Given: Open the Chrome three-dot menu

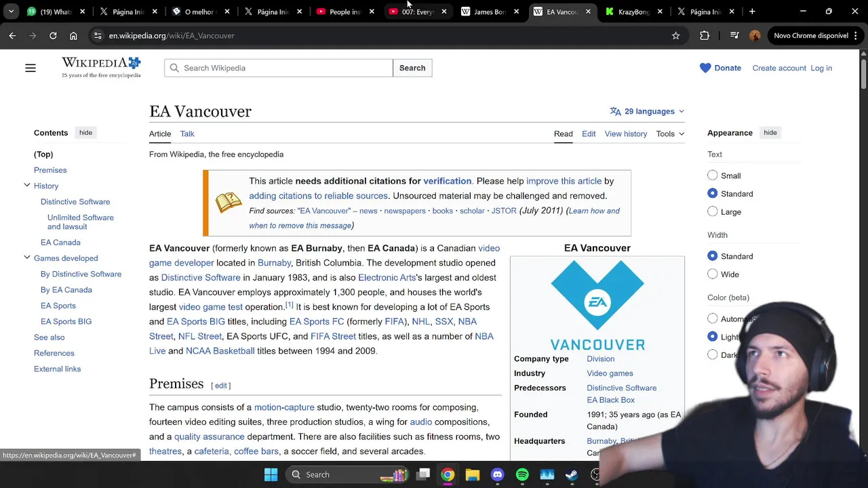Looking at the screenshot, I should pos(856,35).
